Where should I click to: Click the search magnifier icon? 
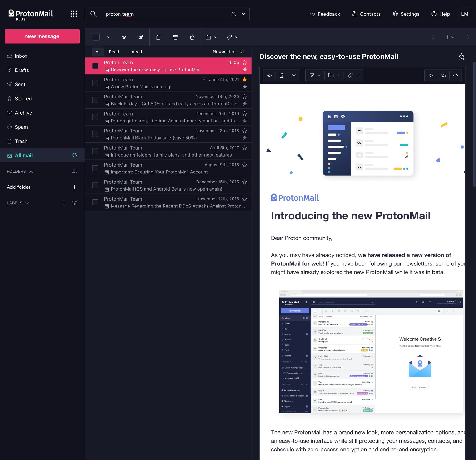coord(94,14)
